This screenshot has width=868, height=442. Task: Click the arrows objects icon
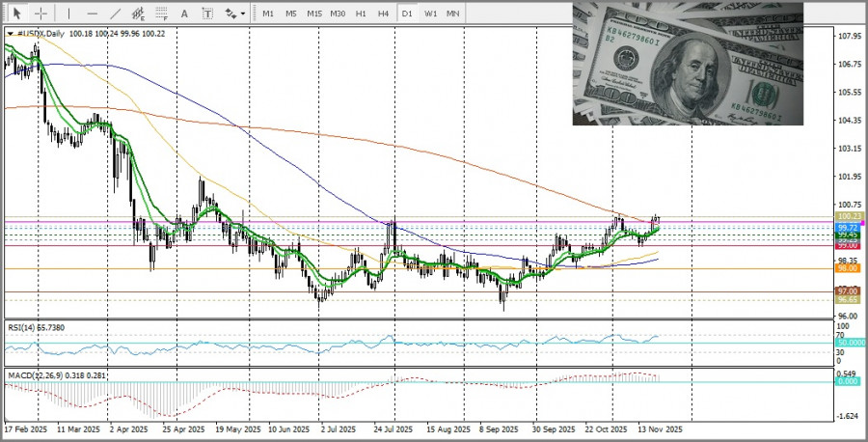pos(231,14)
